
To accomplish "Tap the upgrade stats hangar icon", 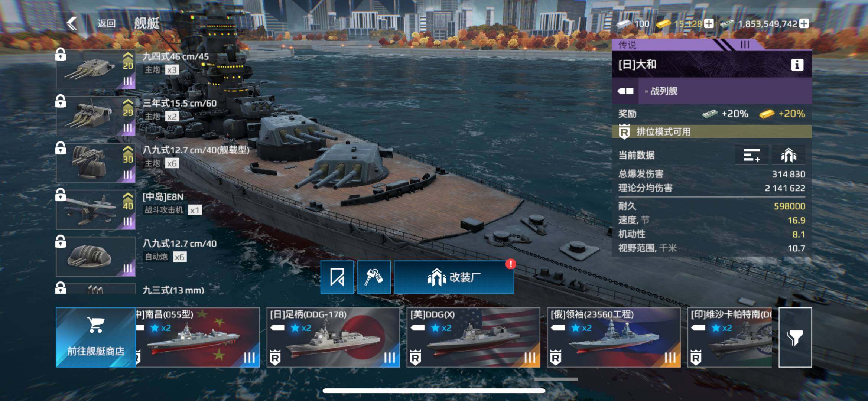I will (789, 155).
